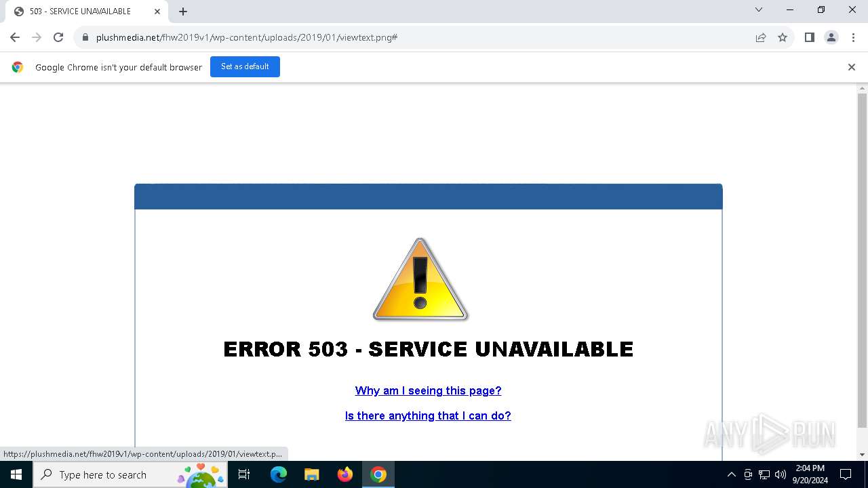Open 'Why am I seeing this page?' link
This screenshot has height=488, width=868.
coord(429,390)
